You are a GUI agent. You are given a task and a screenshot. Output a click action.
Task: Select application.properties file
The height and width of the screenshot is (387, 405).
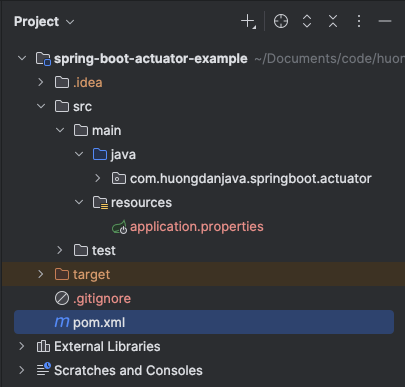click(197, 227)
